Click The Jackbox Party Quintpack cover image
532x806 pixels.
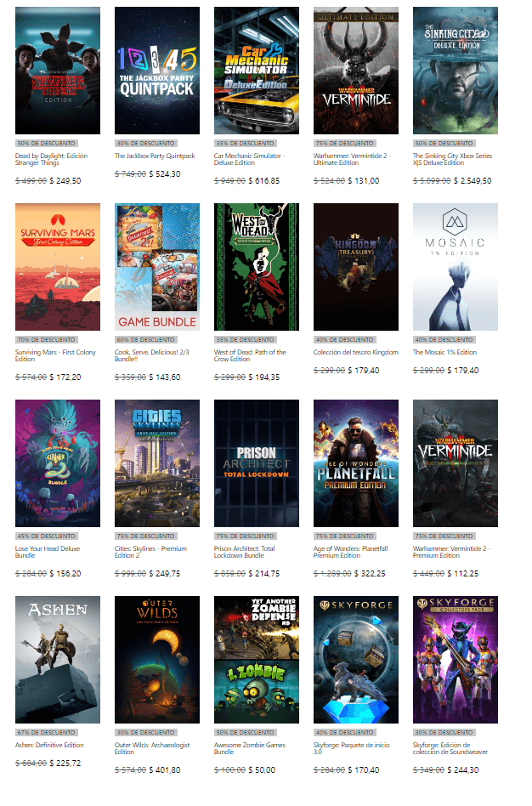click(x=157, y=71)
